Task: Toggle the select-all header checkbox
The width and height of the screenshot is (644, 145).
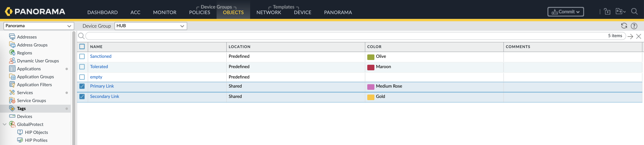Action: 82,46
